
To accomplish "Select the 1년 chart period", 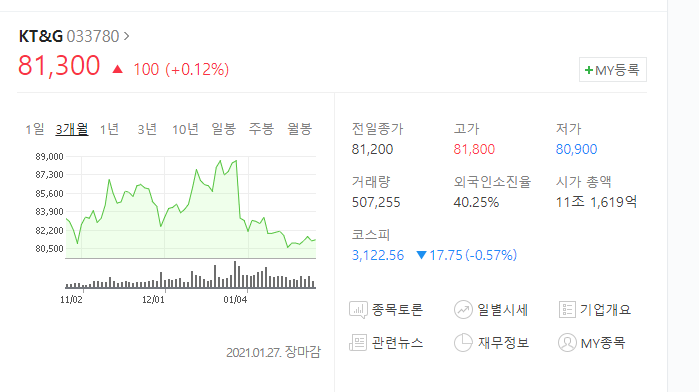I will (x=109, y=129).
